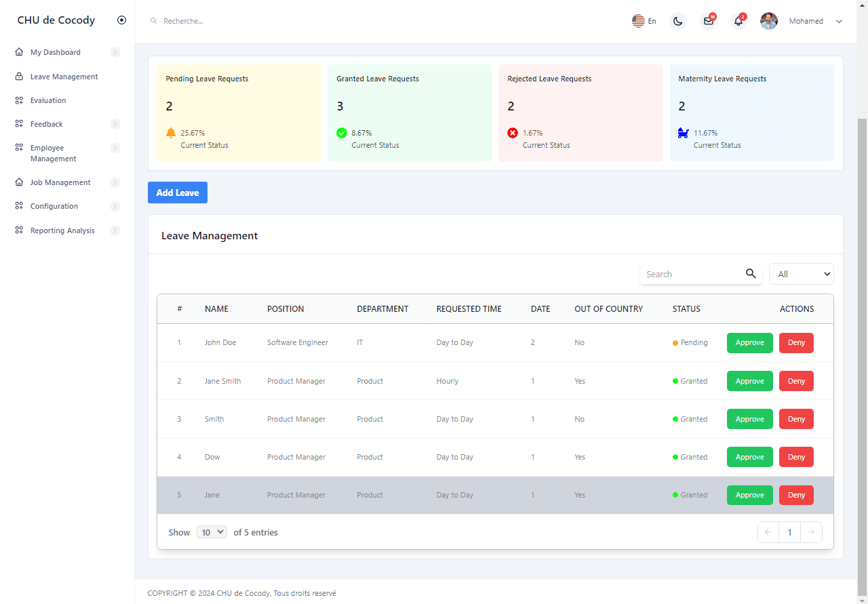Open the messages inbox envelope icon
868x604 pixels.
point(708,21)
